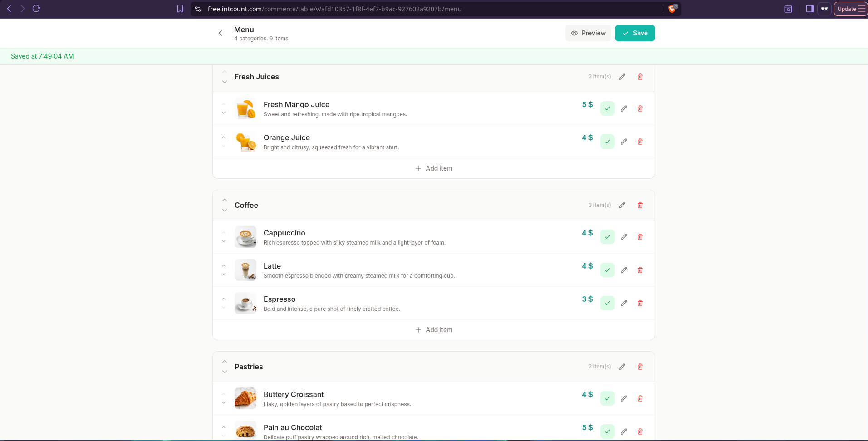Delete the Coffee category

point(640,205)
